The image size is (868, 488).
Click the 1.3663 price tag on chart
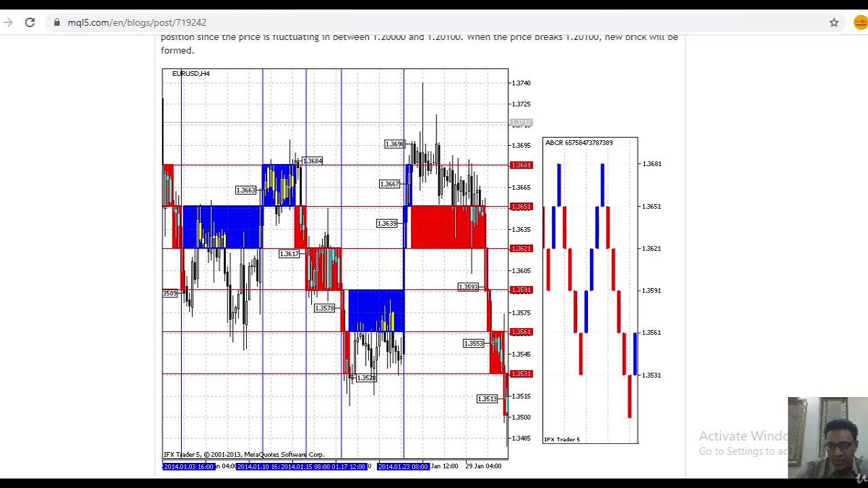246,190
